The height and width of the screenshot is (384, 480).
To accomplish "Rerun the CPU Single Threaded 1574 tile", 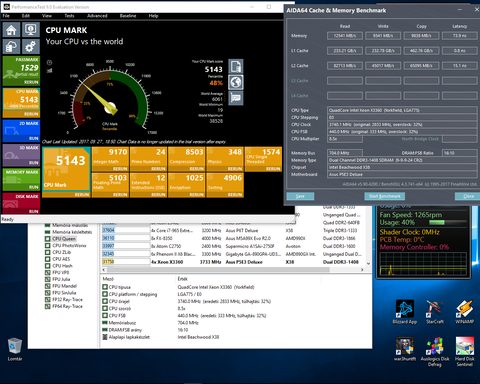I will pyautogui.click(x=273, y=169).
